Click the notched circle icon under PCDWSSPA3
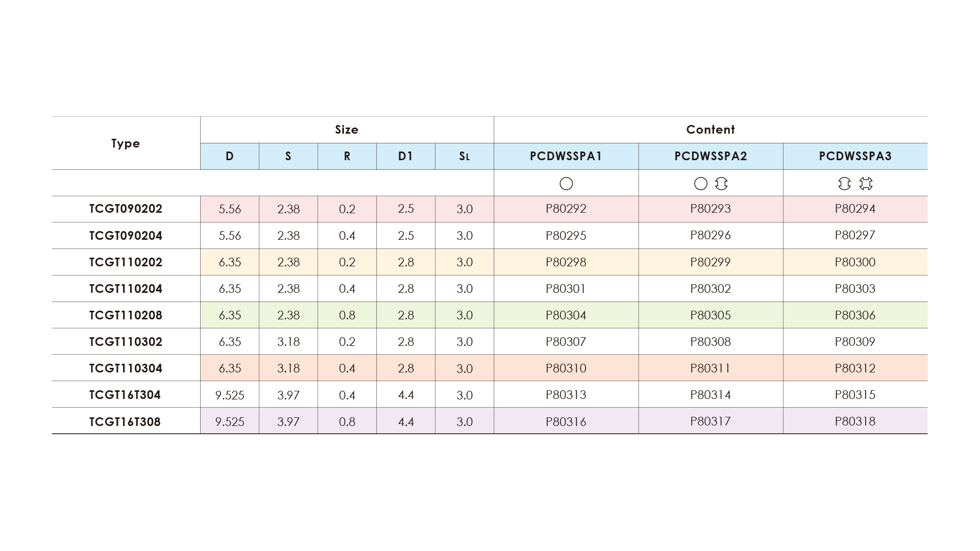 coord(844,184)
